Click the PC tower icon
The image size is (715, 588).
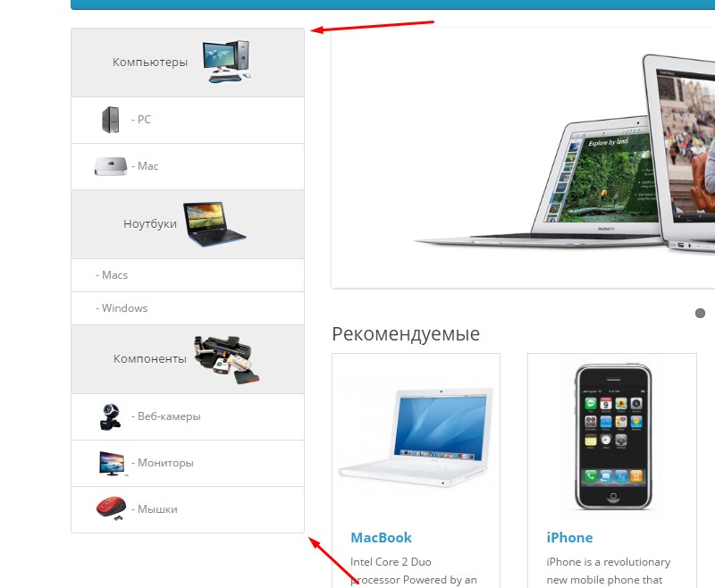tap(110, 120)
